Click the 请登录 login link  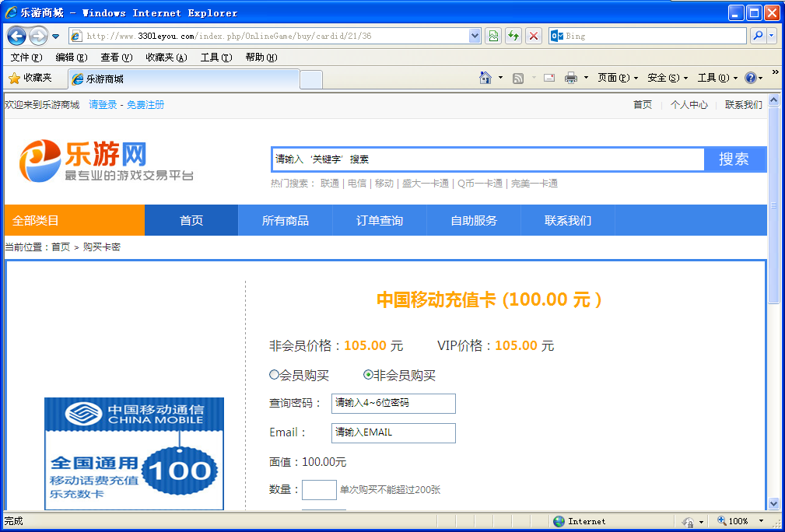click(103, 104)
